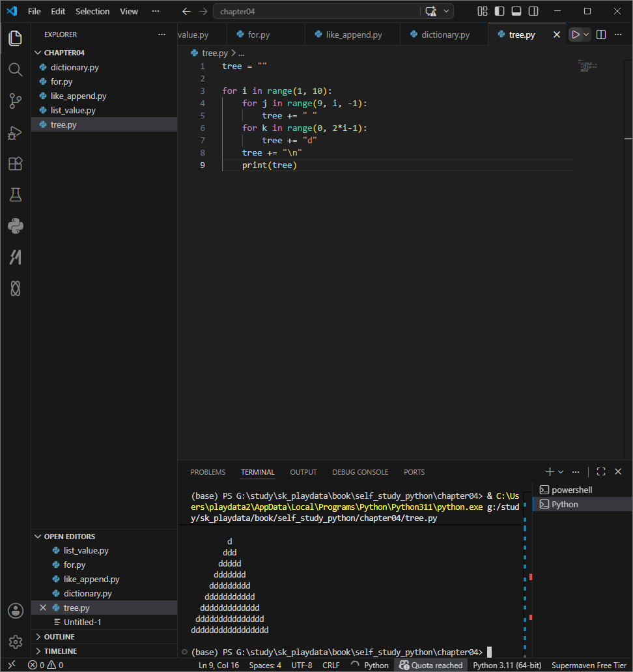
Task: Switch to the PROBLEMS panel tab
Action: [x=208, y=472]
